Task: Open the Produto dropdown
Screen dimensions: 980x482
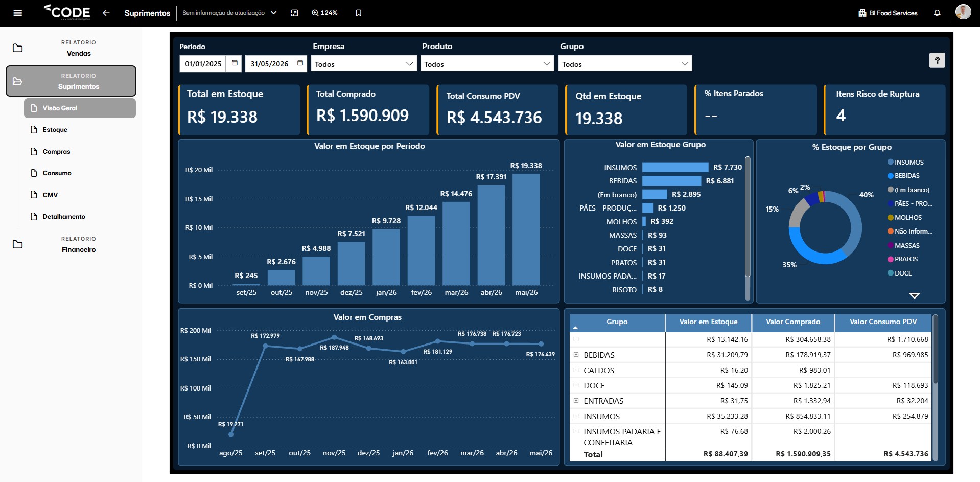Action: coord(487,64)
